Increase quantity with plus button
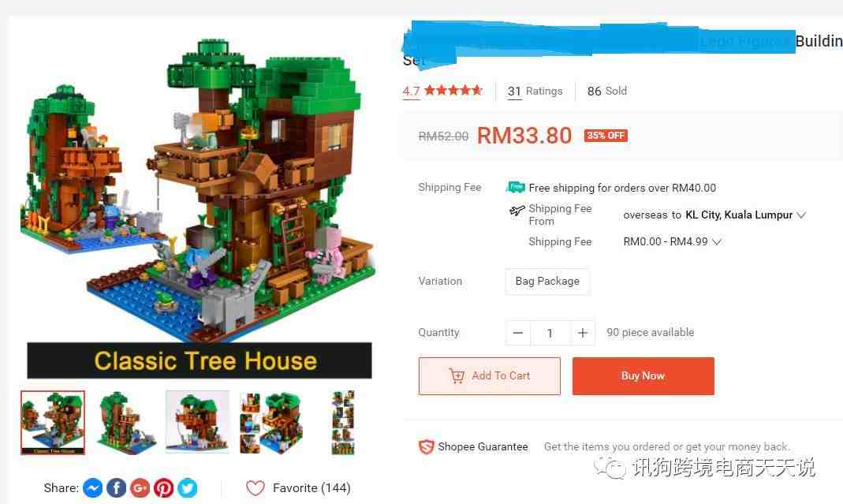This screenshot has height=504, width=843. [x=582, y=333]
